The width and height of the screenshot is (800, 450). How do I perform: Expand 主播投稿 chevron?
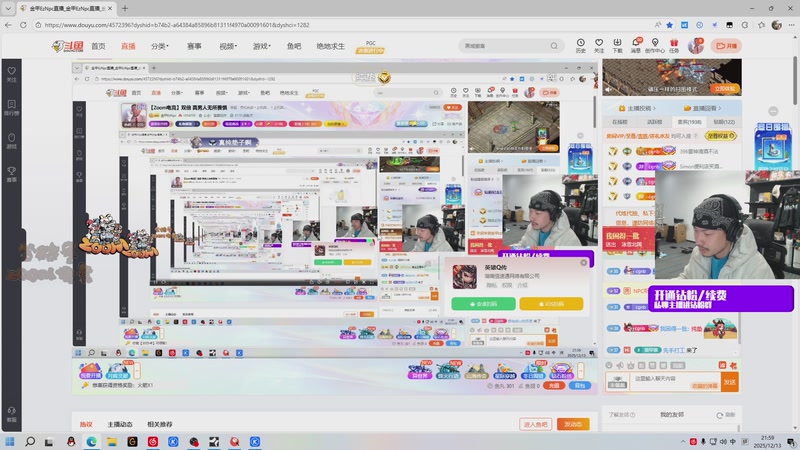click(x=654, y=108)
